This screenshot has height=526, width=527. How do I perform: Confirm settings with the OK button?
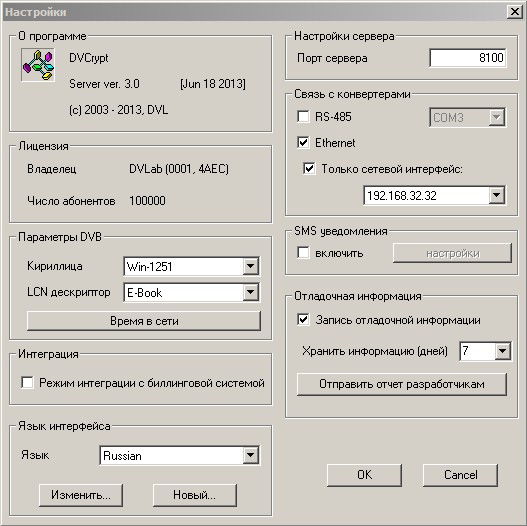[x=364, y=475]
